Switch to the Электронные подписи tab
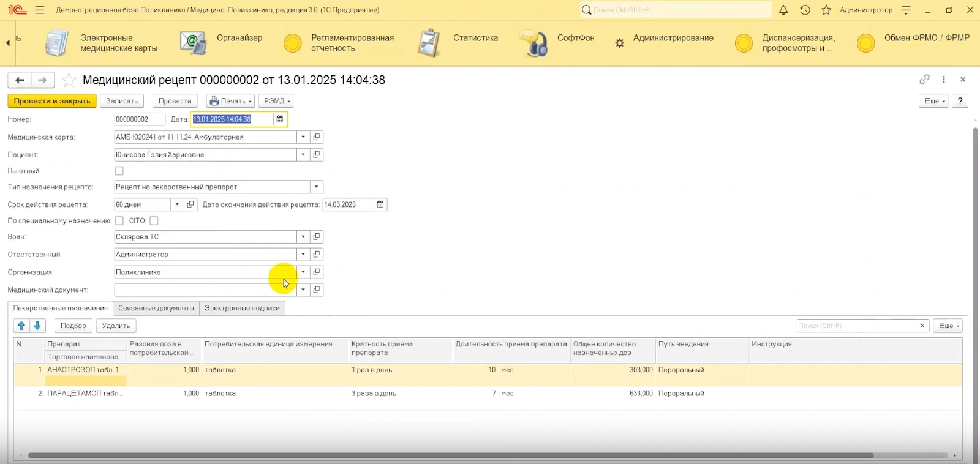The height and width of the screenshot is (464, 980). pyautogui.click(x=242, y=308)
